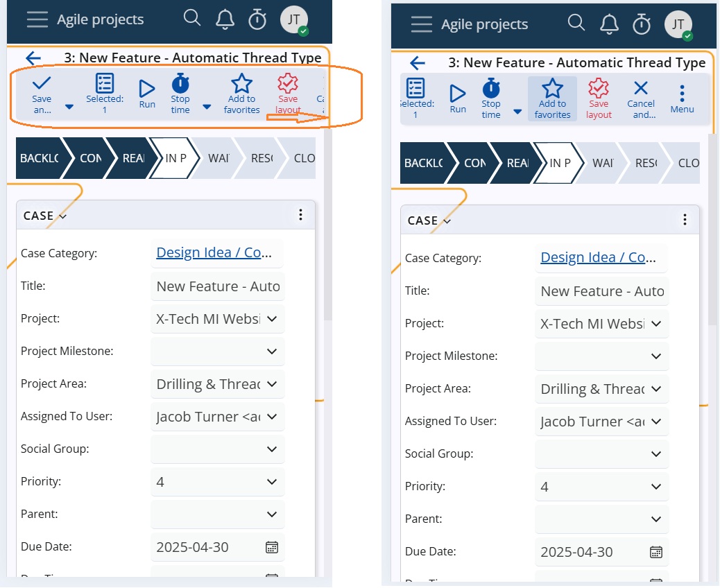This screenshot has width=720, height=588.
Task: Open Due Date calendar in left screen
Action: pyautogui.click(x=272, y=547)
